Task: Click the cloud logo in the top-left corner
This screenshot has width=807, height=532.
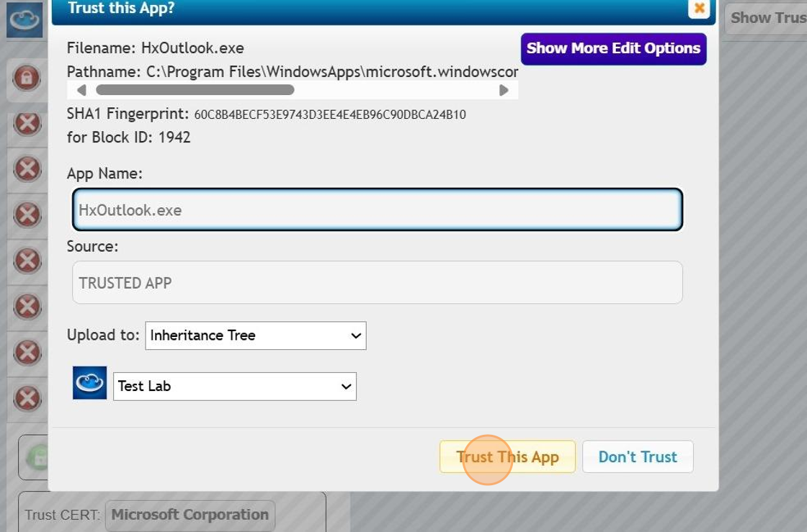Action: 24,19
